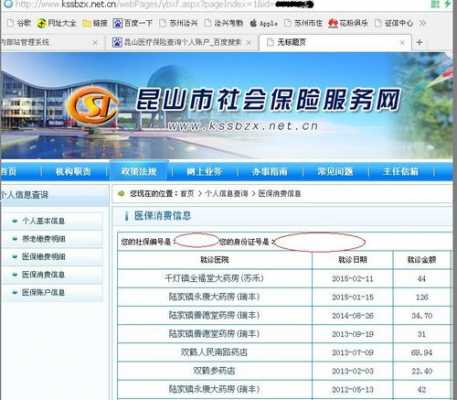Open the 链接 bookmarks folder

pyautogui.click(x=95, y=23)
